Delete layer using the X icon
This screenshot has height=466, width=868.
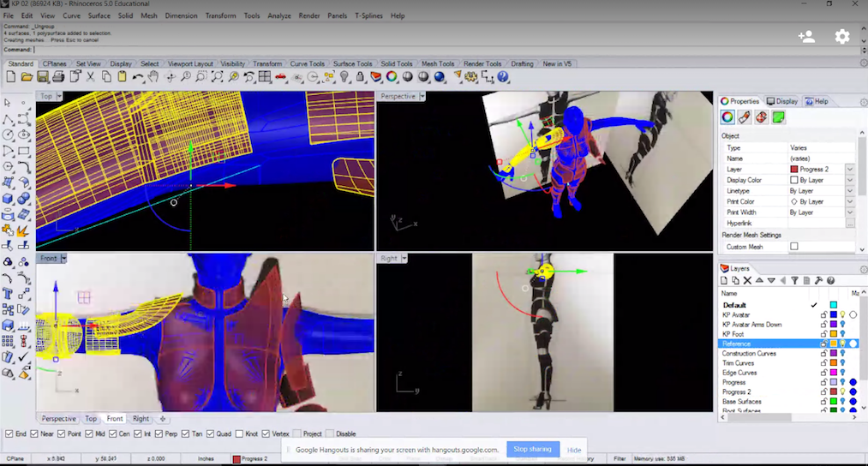[x=747, y=281]
